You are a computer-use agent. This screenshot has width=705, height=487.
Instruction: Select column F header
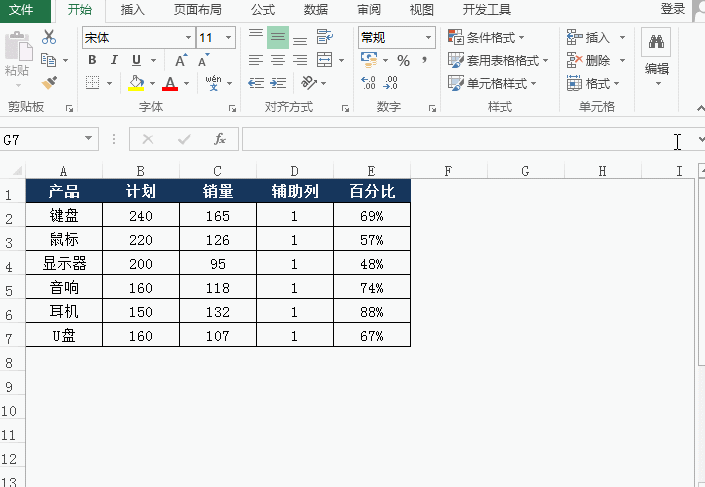pyautogui.click(x=448, y=171)
